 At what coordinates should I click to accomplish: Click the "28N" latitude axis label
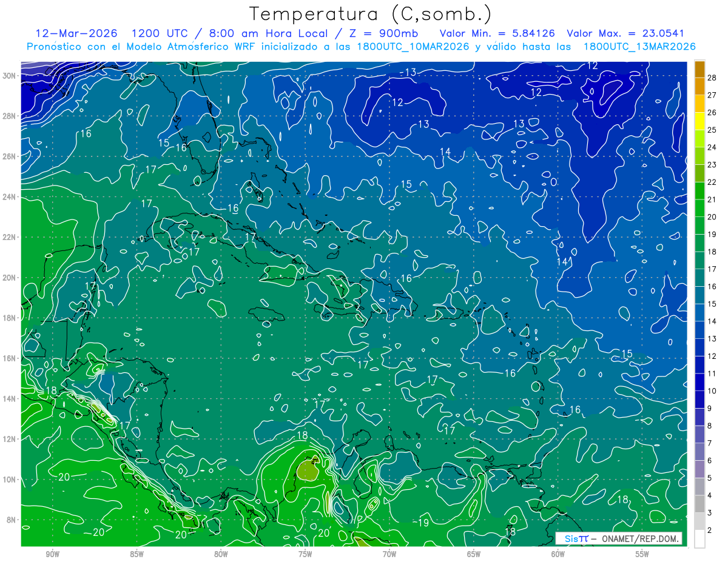coord(9,116)
